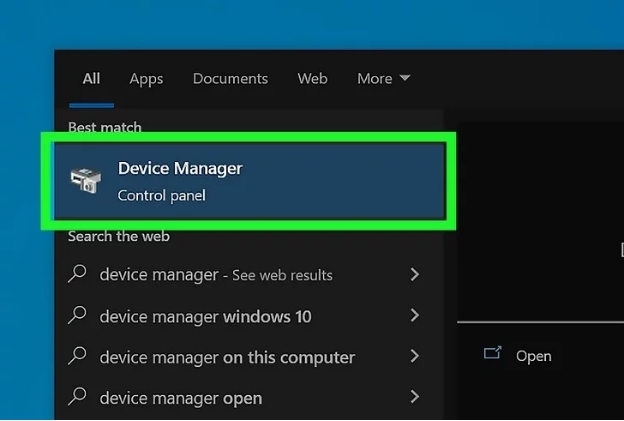Expand 'device manager - See web results' chevron
The image size is (624, 421).
click(x=415, y=274)
